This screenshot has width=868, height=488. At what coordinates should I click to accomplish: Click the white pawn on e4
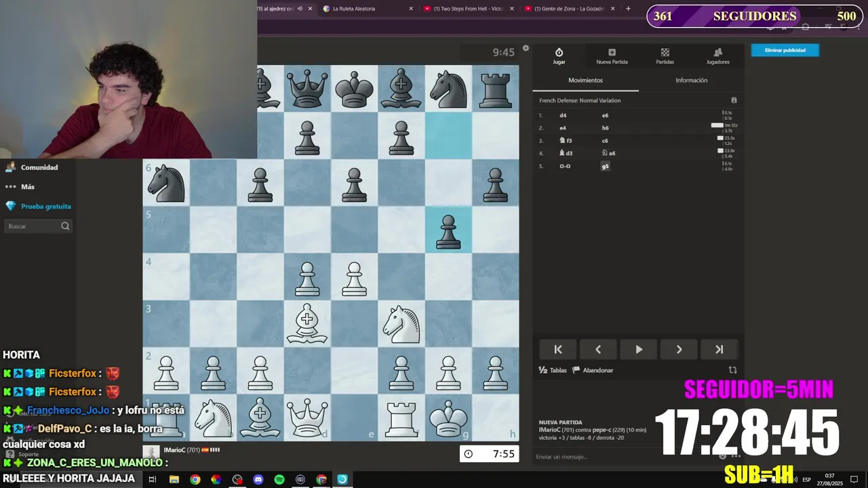click(x=354, y=277)
